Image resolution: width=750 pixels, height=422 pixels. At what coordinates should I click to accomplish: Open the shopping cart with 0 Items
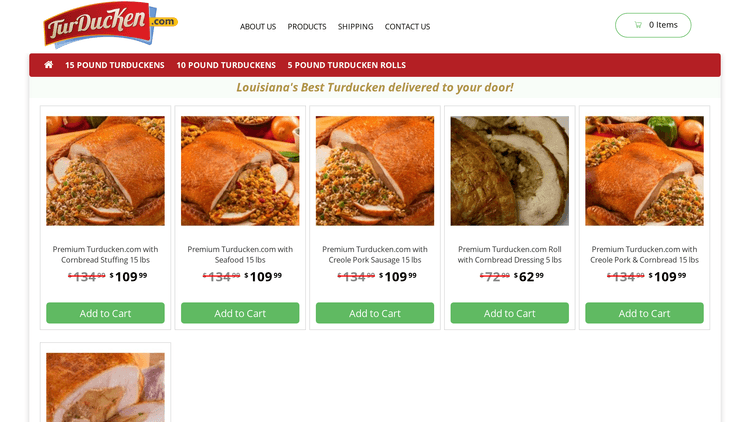point(653,25)
